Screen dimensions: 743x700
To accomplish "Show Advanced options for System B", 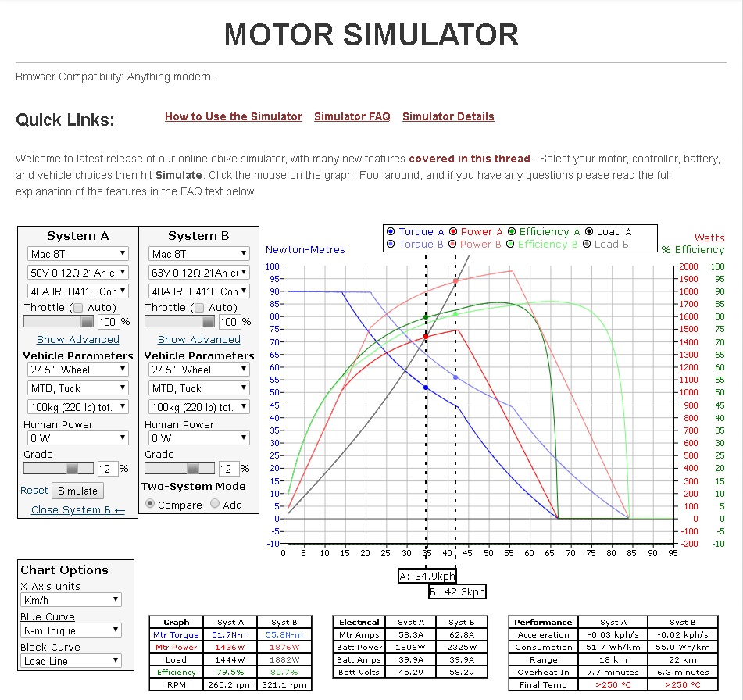I will point(199,339).
